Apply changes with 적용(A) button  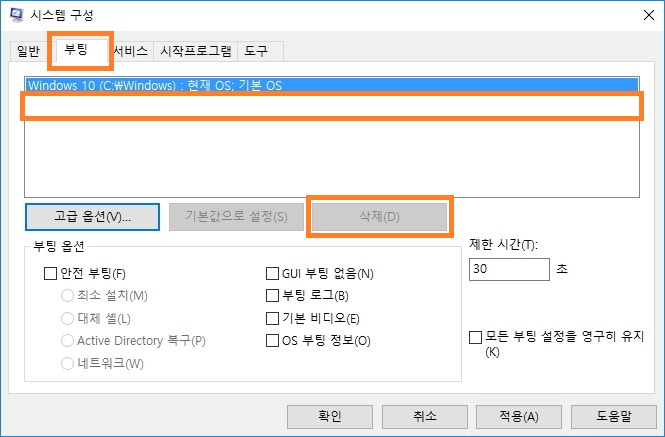(x=519, y=416)
